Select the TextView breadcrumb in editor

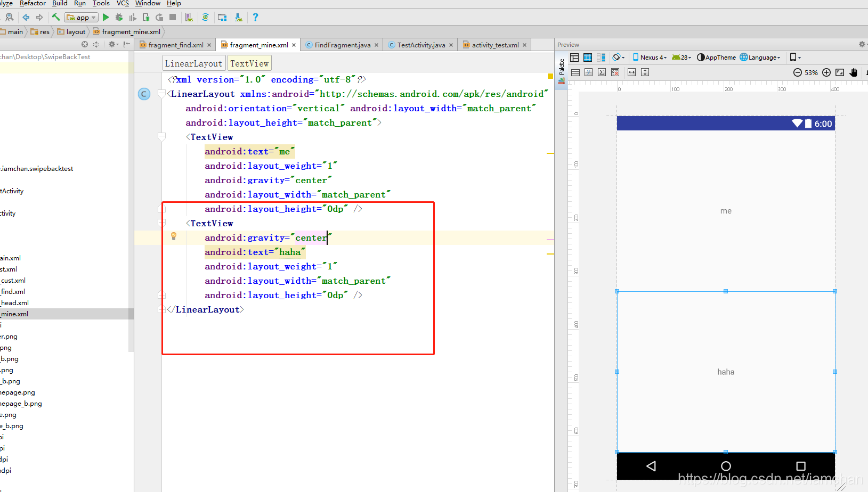coord(249,63)
